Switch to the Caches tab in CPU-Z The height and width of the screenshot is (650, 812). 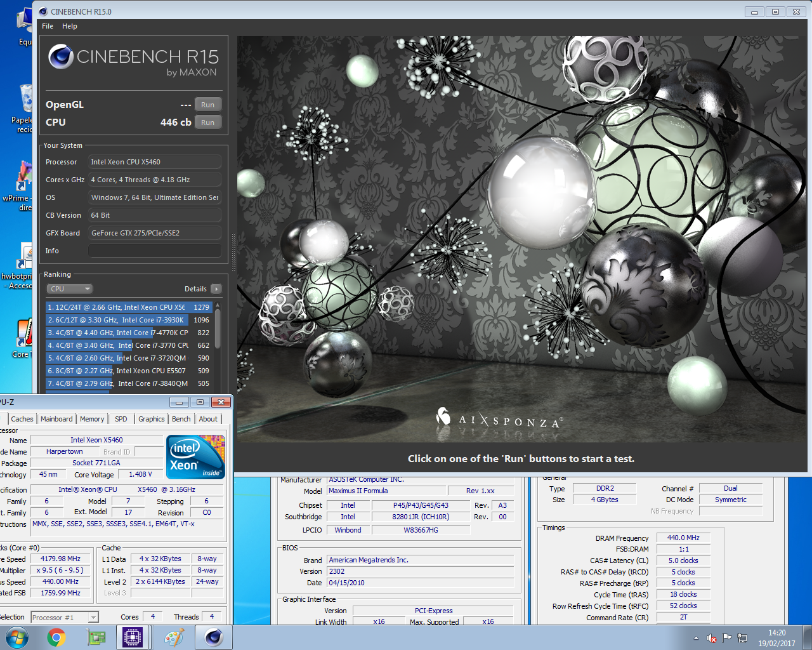pos(22,419)
